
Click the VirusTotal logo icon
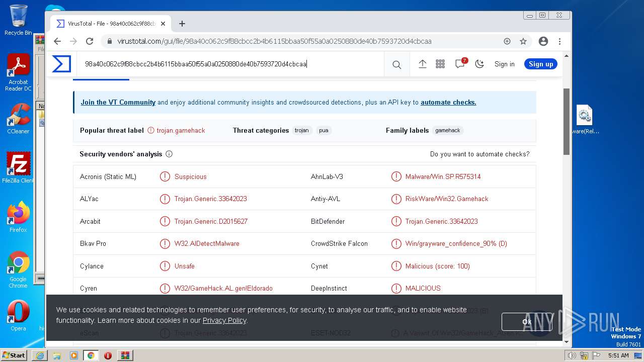click(61, 64)
